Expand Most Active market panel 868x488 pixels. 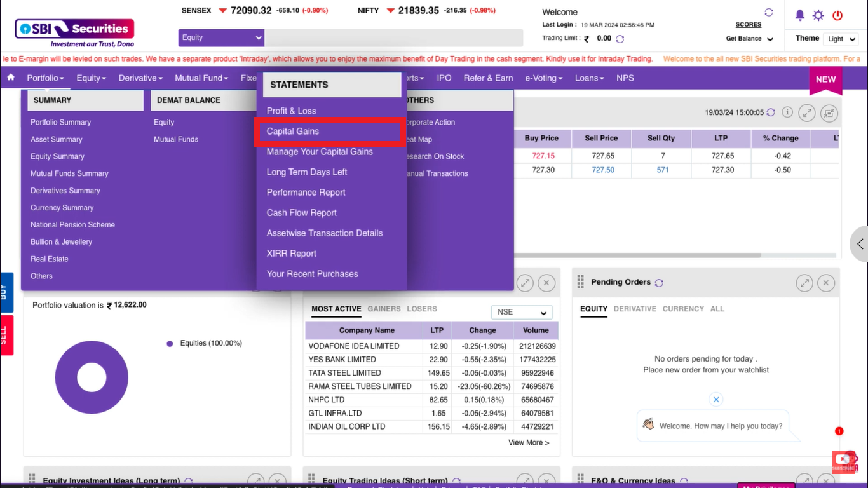coord(525,283)
